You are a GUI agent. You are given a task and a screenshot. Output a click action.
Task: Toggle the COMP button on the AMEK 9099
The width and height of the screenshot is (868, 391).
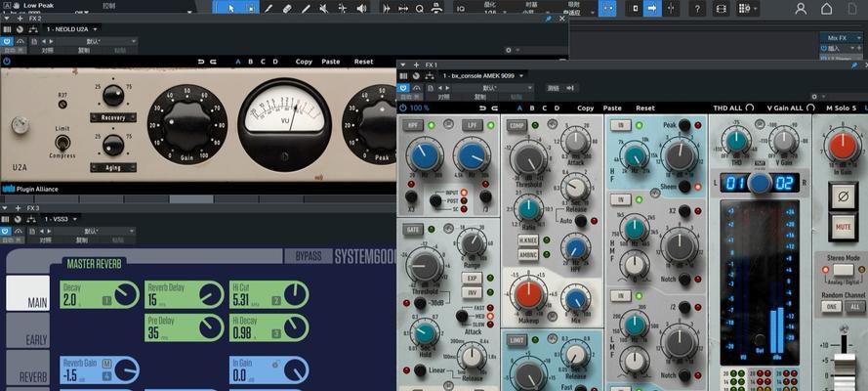coord(517,126)
